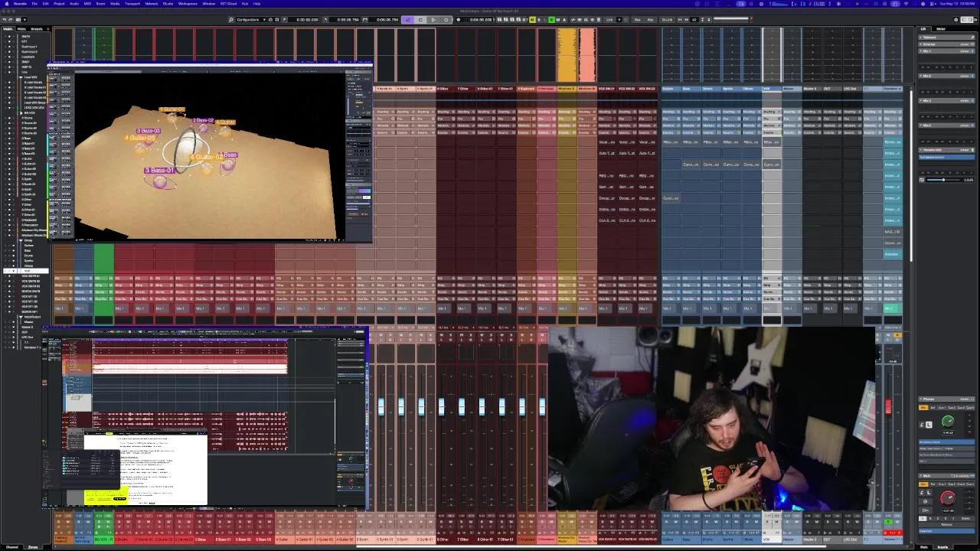980x551 pixels.
Task: Click the purple active transport button
Action: pos(407,19)
